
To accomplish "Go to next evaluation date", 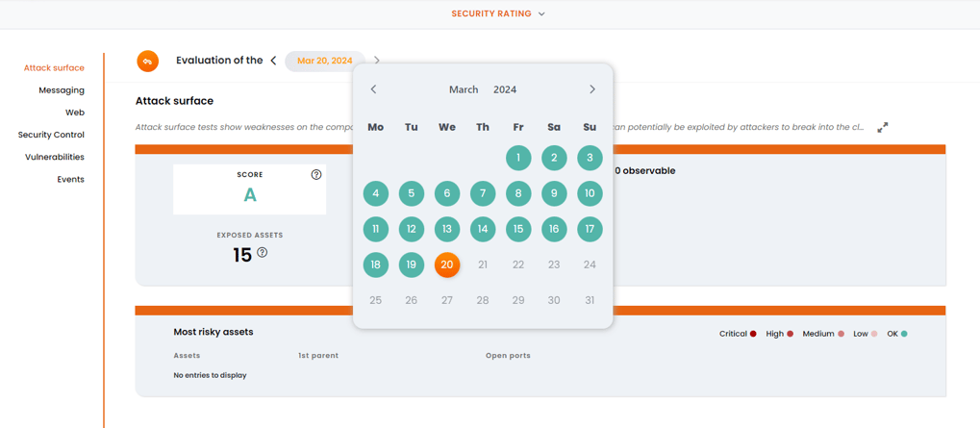I will point(377,61).
